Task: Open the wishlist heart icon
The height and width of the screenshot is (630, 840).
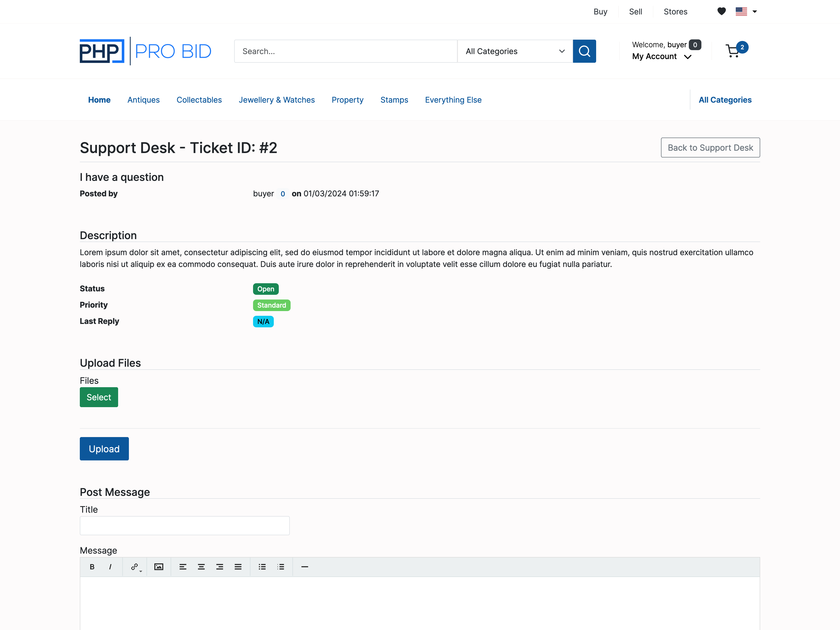Action: point(722,11)
